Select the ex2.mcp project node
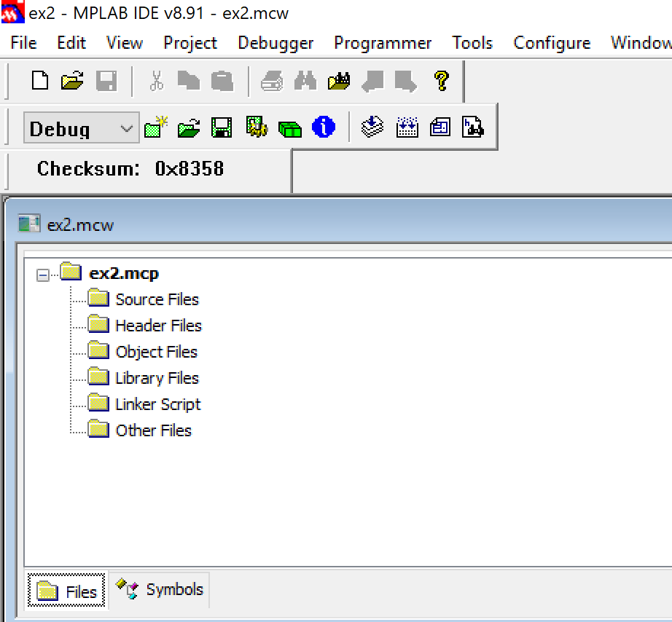672x622 pixels. tap(123, 273)
